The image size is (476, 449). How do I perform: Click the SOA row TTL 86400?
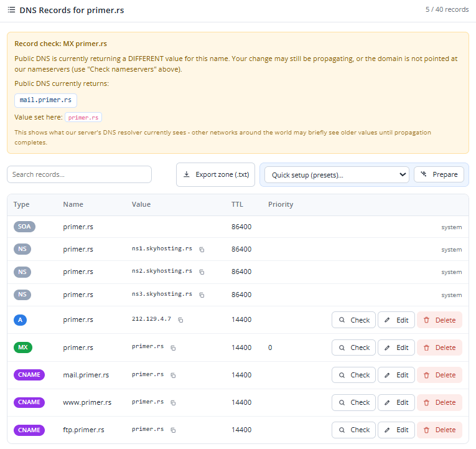coord(241,227)
